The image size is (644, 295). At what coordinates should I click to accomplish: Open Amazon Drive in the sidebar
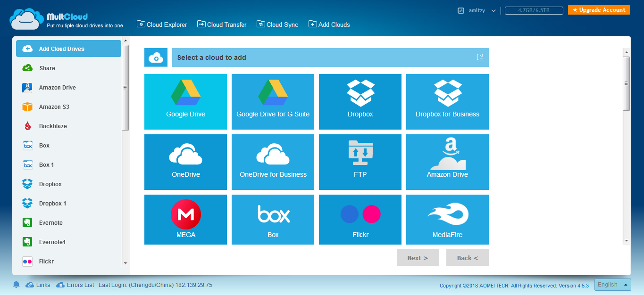(68, 87)
